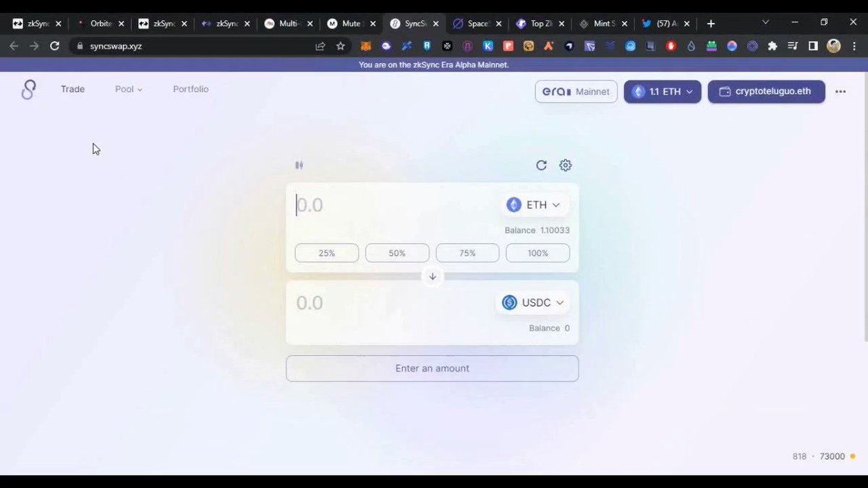Open swap settings gear icon

566,166
